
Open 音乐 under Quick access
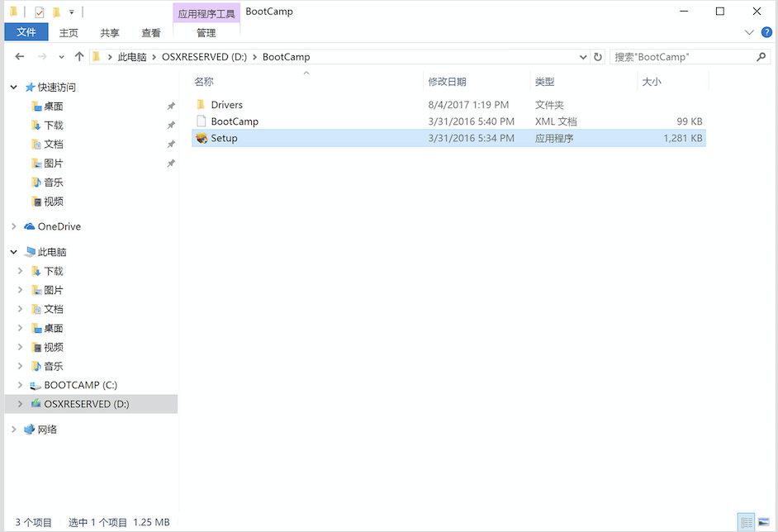(54, 182)
